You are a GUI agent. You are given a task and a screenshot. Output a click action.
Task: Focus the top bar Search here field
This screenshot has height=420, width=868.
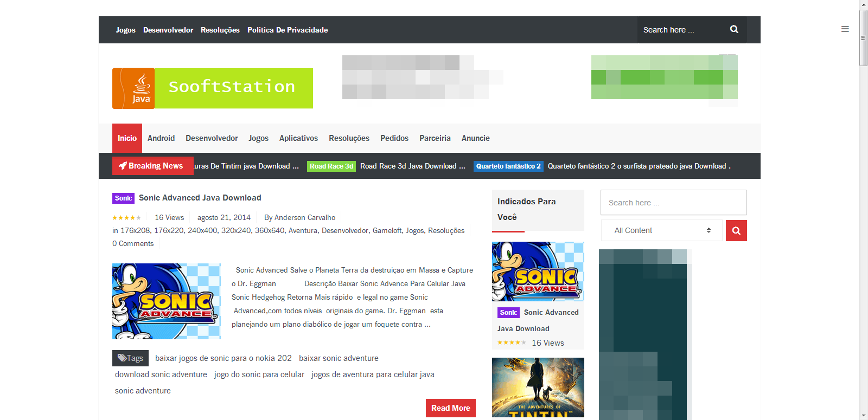click(x=681, y=30)
